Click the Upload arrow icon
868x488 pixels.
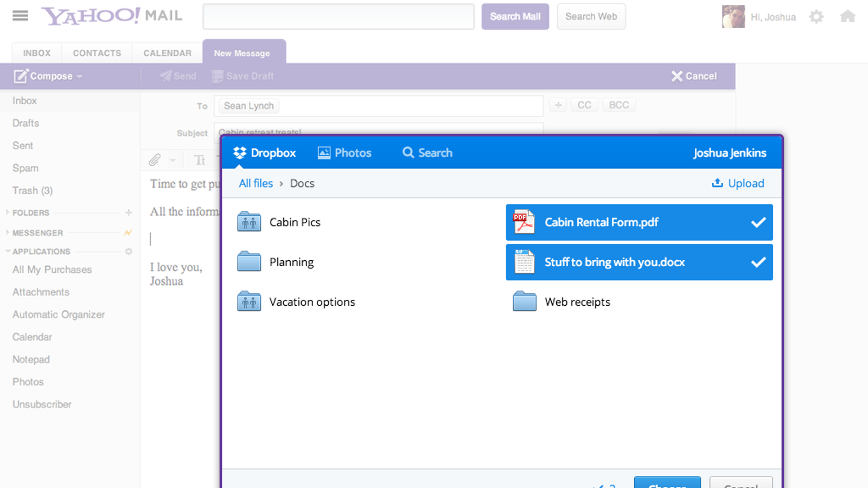(717, 183)
